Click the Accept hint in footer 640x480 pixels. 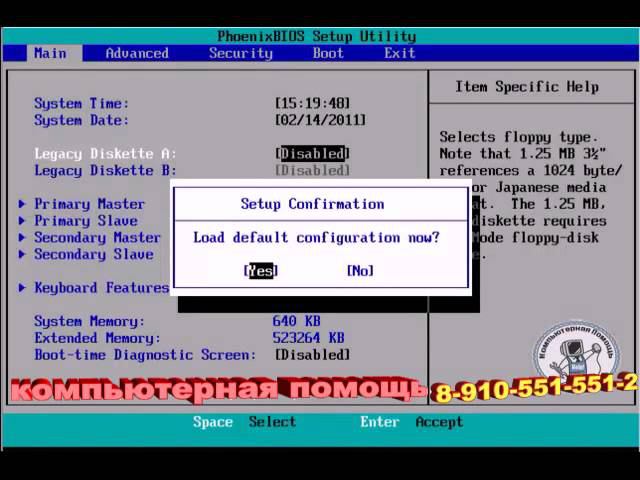(x=439, y=422)
